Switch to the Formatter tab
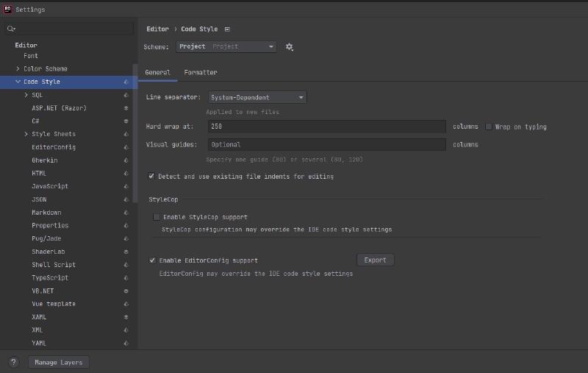588x373 pixels. [200, 73]
